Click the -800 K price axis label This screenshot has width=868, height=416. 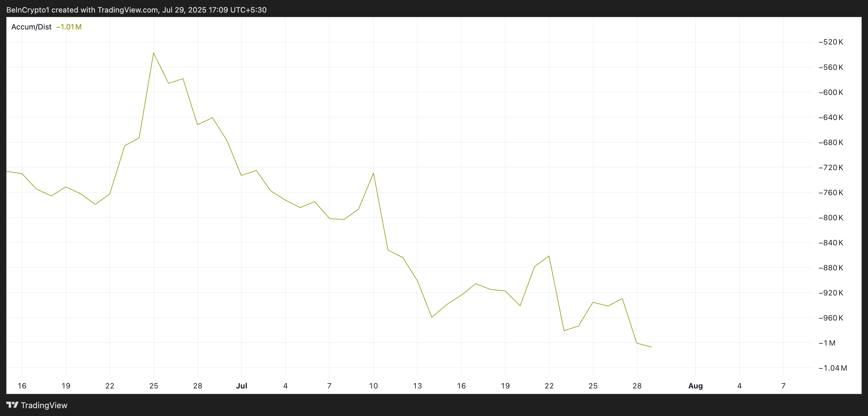click(x=831, y=218)
